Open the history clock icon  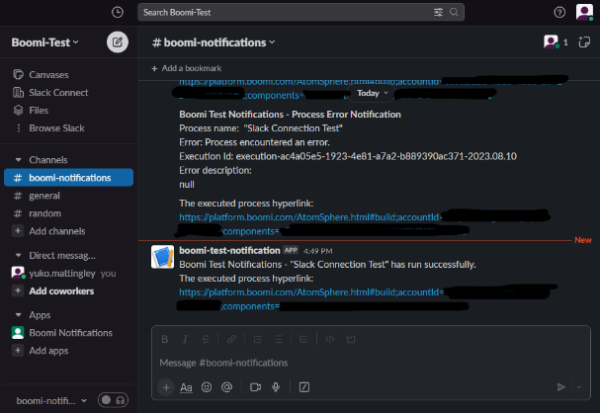[x=117, y=12]
